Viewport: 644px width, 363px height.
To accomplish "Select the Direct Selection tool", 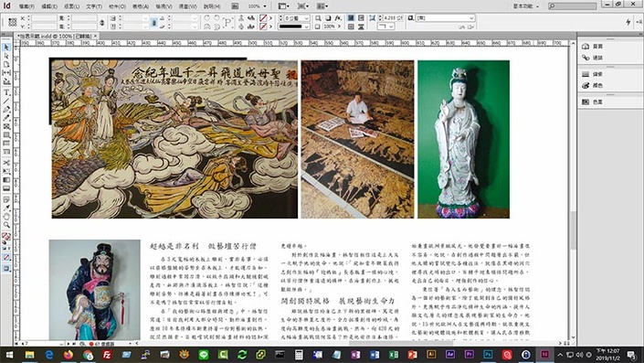I will pos(6,56).
